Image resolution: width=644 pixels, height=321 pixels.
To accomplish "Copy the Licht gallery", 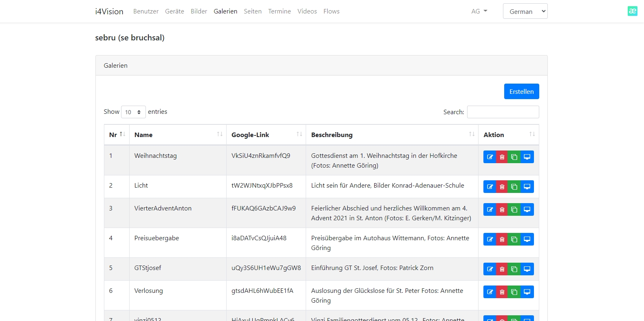I will click(x=514, y=187).
